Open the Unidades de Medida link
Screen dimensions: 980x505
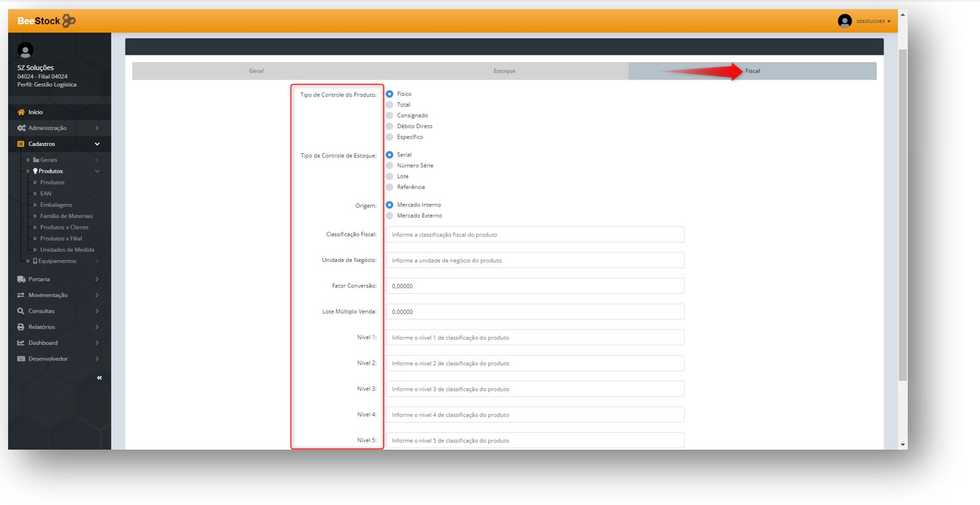tap(67, 250)
